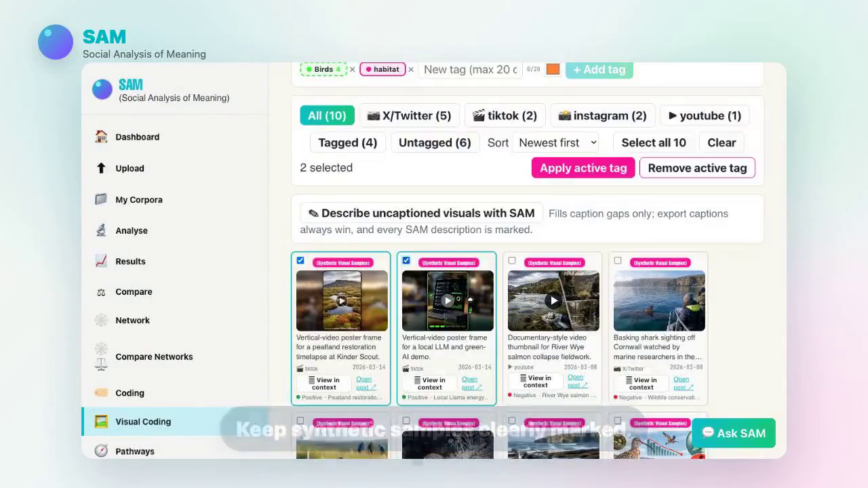
Task: Click Select all 10 button
Action: coord(654,142)
